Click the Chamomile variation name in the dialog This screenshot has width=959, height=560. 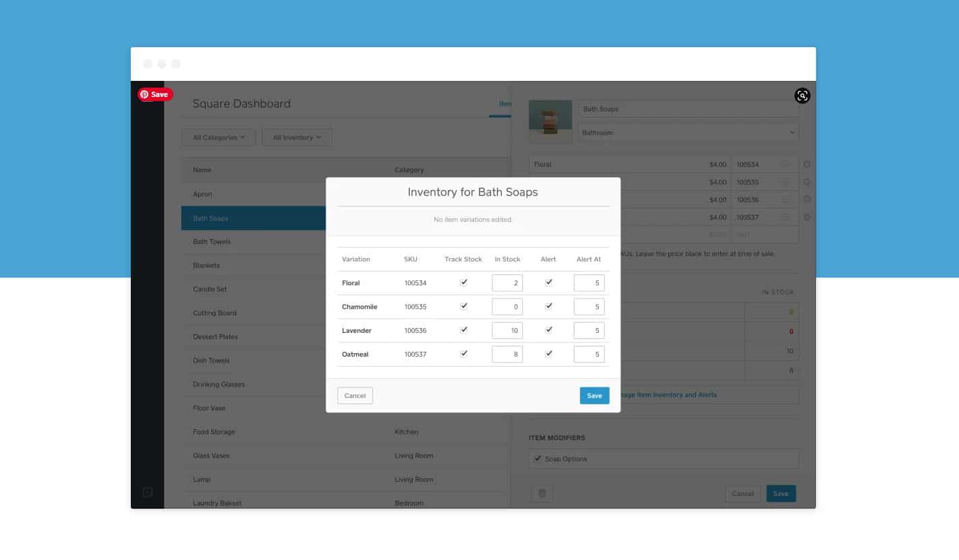[x=359, y=307]
